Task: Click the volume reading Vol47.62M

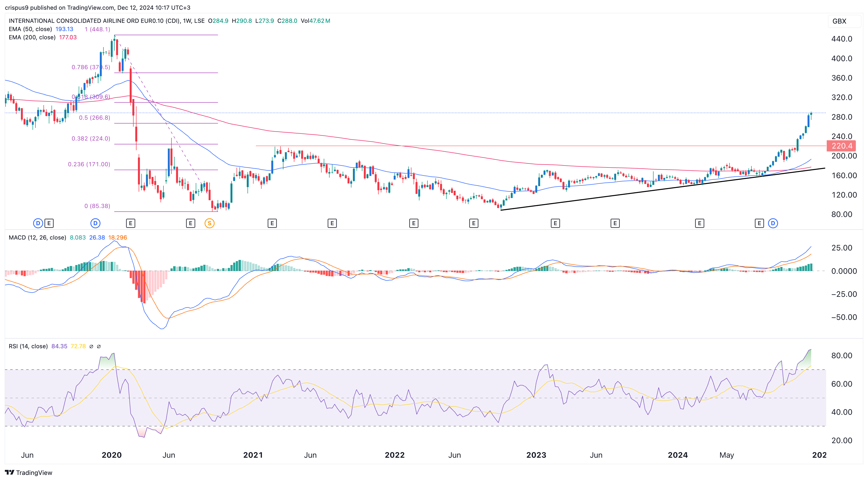Action: (315, 21)
